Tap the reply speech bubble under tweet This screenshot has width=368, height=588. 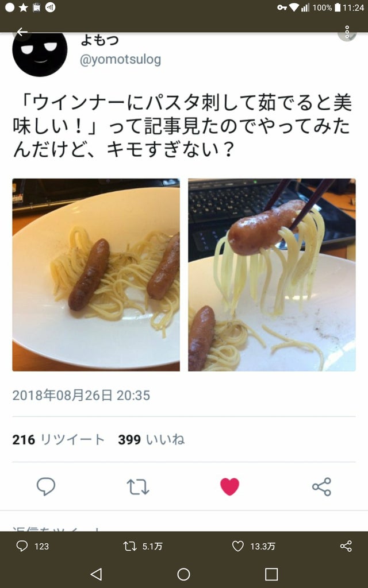(x=46, y=486)
